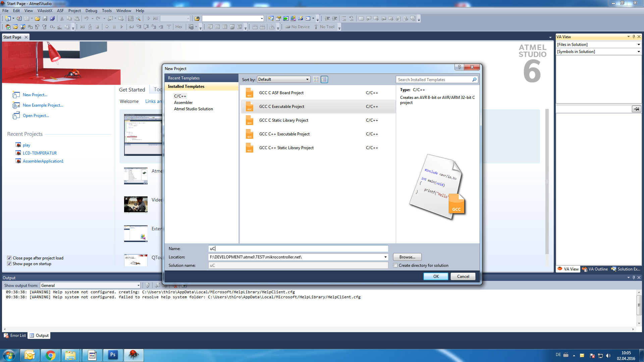Switch dialog list to small icons view
644x362 pixels.
click(316, 79)
